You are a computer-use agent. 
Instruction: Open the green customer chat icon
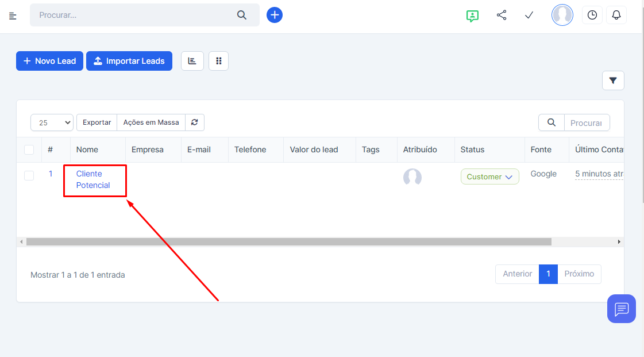click(472, 16)
